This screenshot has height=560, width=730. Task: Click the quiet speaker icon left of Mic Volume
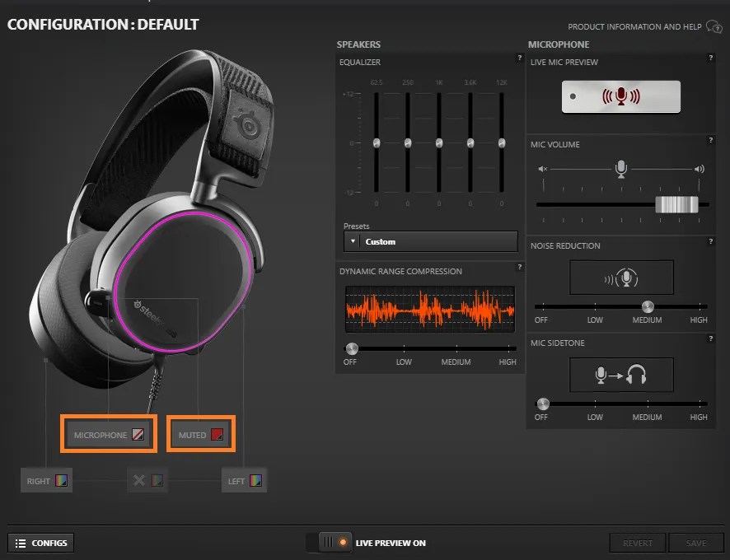(x=544, y=168)
